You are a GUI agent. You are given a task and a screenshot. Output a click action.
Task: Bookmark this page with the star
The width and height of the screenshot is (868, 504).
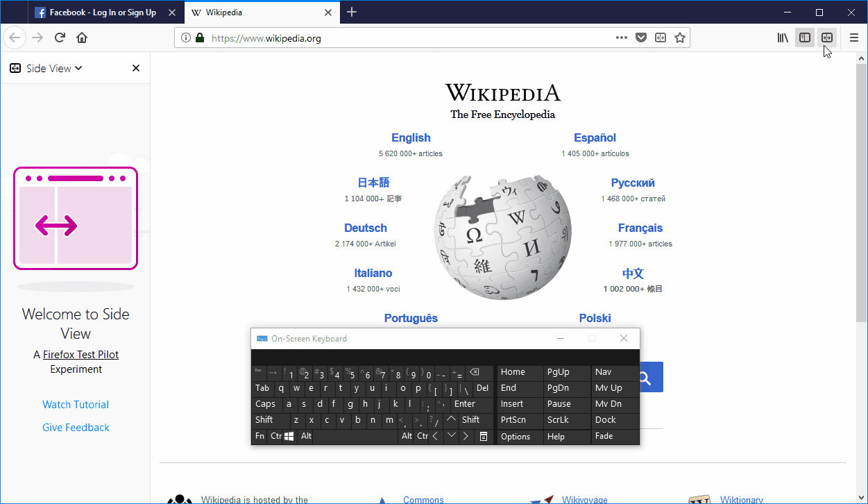[x=680, y=37]
